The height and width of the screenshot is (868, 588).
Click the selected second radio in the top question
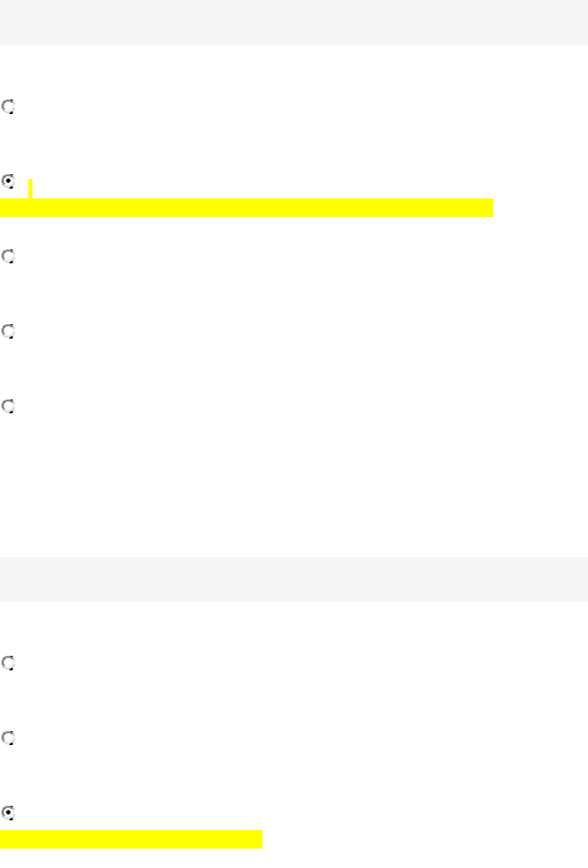click(8, 182)
